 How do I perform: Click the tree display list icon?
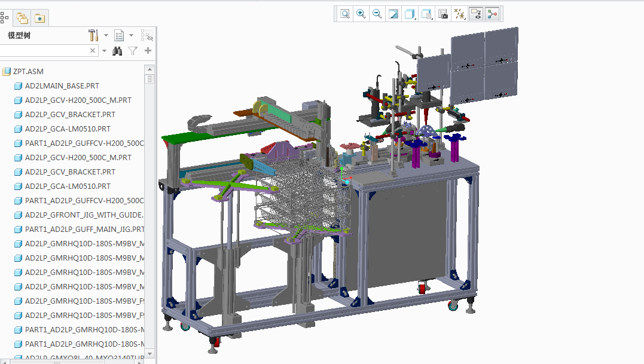[x=119, y=36]
